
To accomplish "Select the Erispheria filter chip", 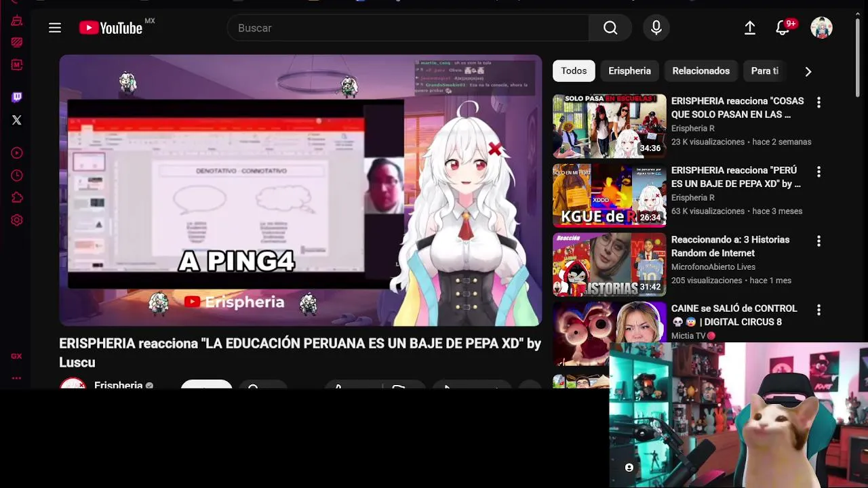I will point(629,71).
